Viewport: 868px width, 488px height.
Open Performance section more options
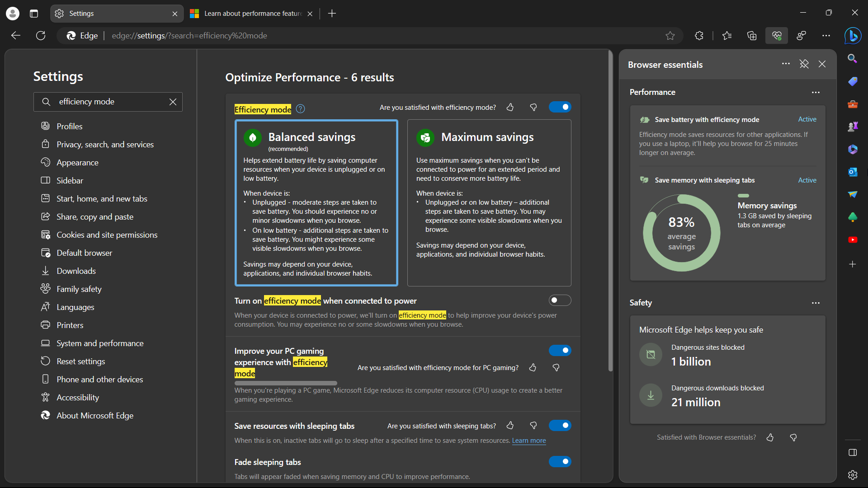(x=816, y=92)
